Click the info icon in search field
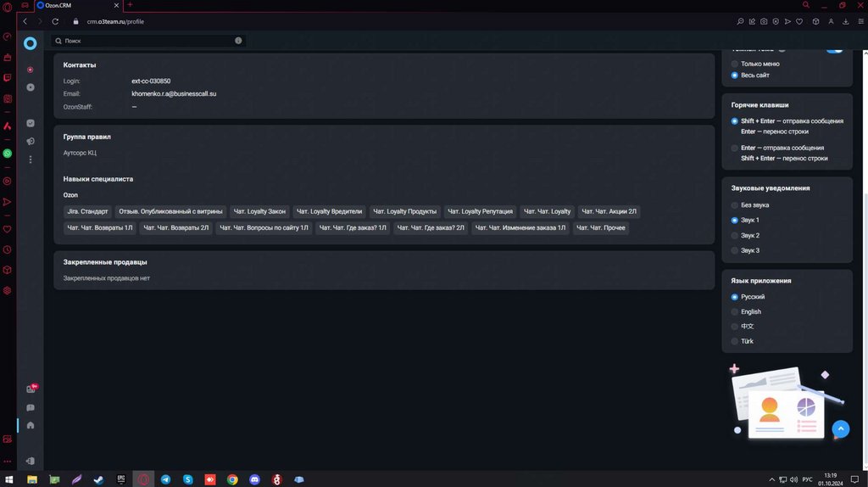 point(238,41)
